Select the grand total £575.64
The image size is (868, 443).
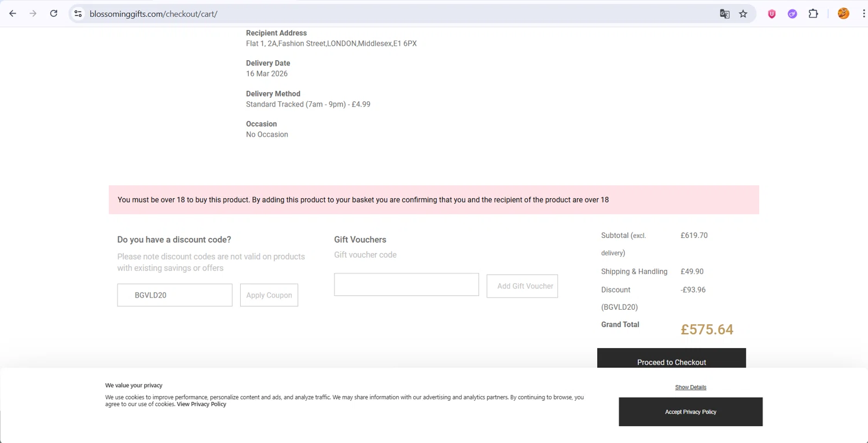(707, 329)
